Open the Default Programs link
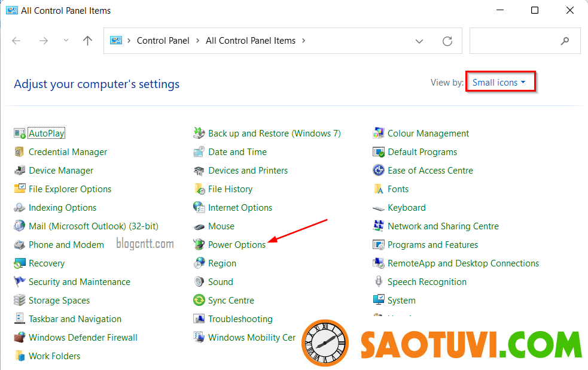This screenshot has height=370, width=588. tap(422, 152)
